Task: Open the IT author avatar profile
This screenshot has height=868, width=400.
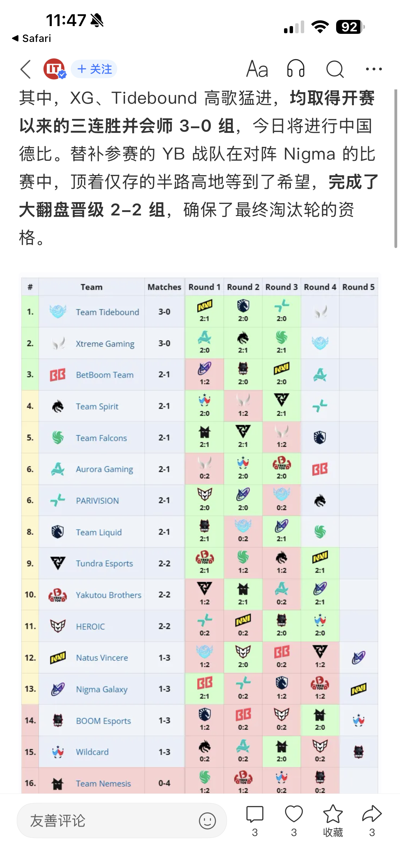Action: point(54,69)
